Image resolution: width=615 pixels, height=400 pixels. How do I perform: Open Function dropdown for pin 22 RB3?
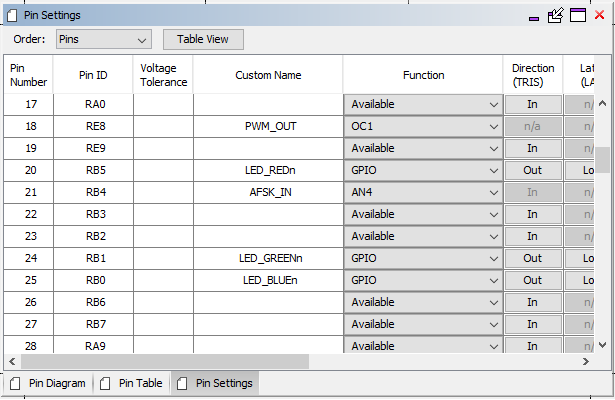pos(423,214)
